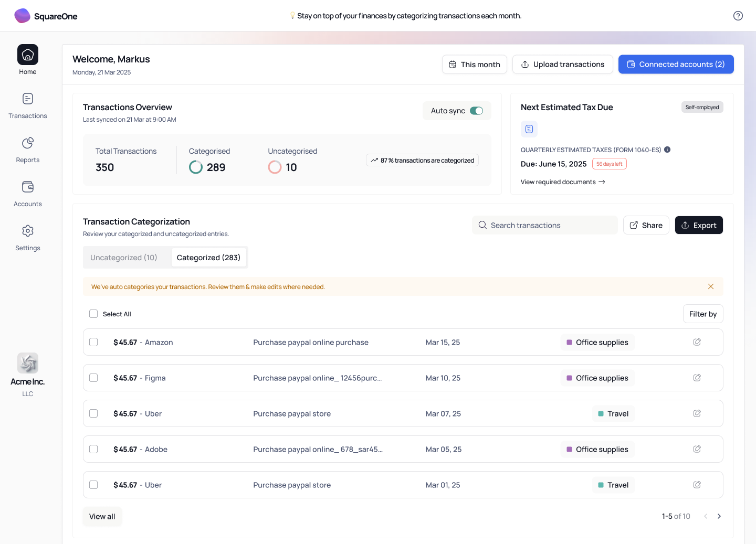The image size is (756, 544).
Task: Go to next page of transactions
Action: coord(719,516)
